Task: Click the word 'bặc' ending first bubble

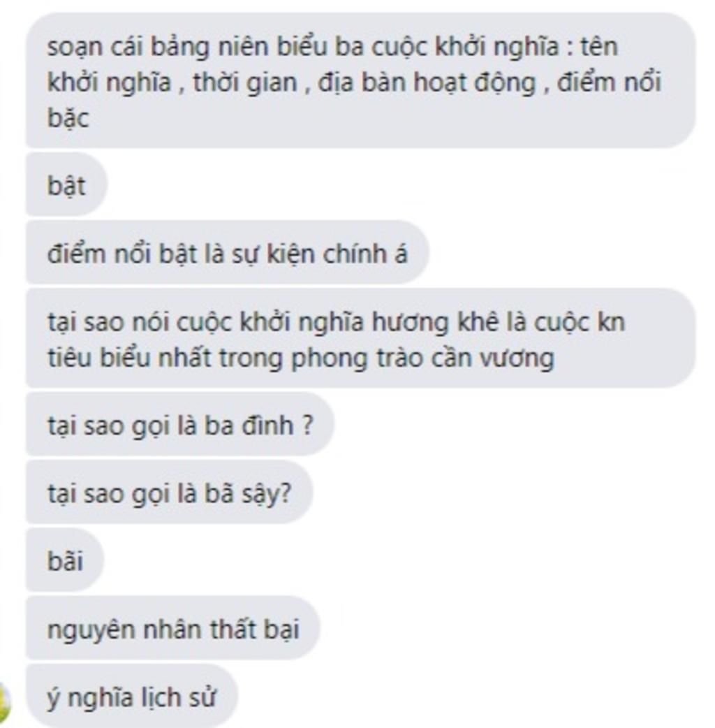Action: click(x=68, y=118)
